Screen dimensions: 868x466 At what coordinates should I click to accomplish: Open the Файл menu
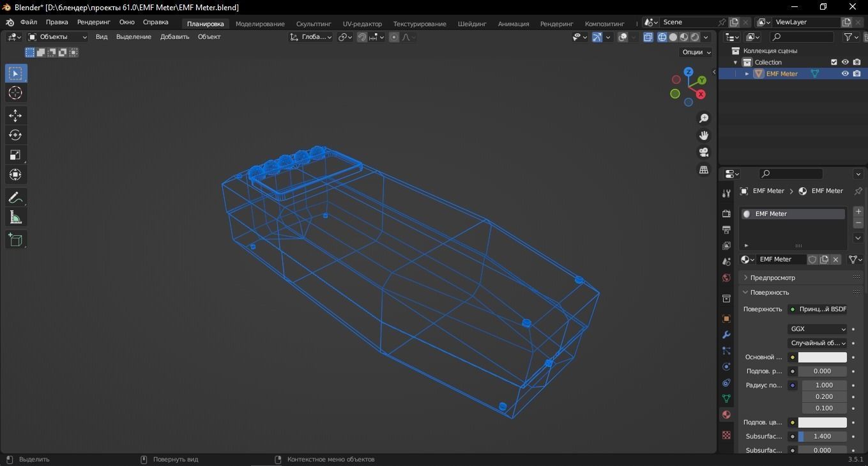(29, 22)
